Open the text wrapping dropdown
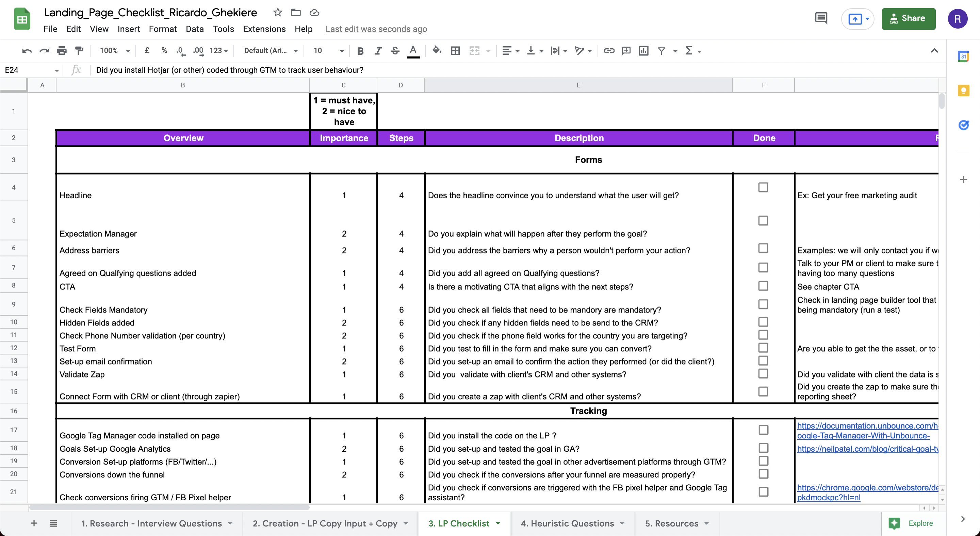 coord(558,51)
